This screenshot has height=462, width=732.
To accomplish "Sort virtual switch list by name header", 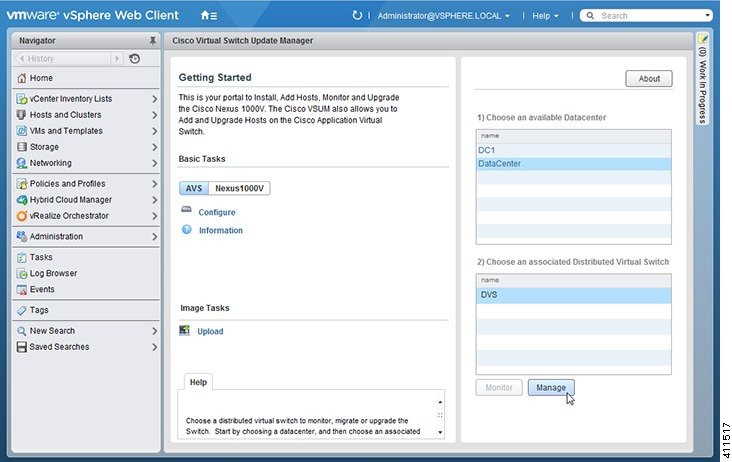I will click(573, 280).
